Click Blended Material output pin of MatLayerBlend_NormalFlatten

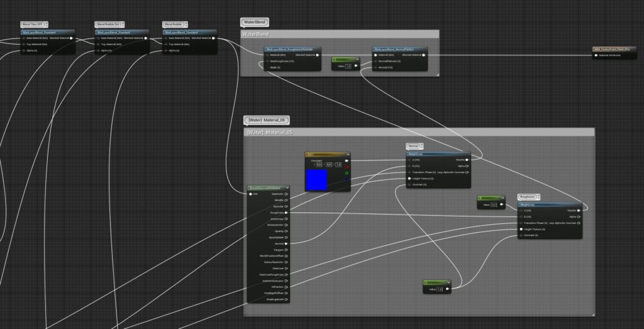tap(425, 55)
